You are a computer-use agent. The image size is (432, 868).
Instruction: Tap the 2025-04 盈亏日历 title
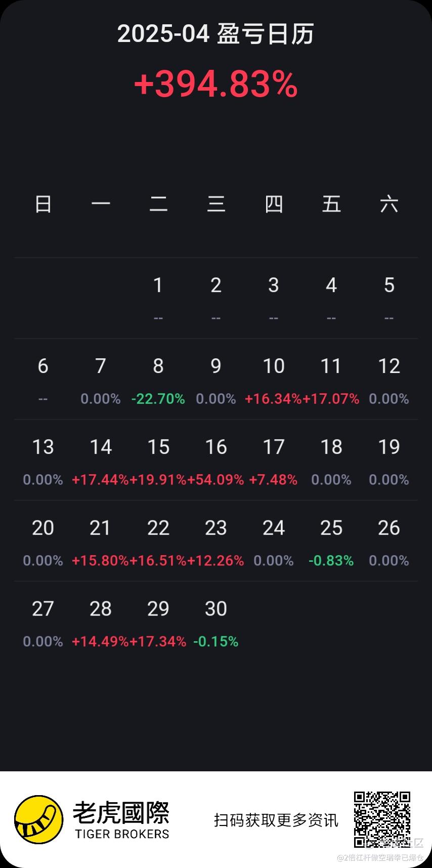tap(216, 34)
